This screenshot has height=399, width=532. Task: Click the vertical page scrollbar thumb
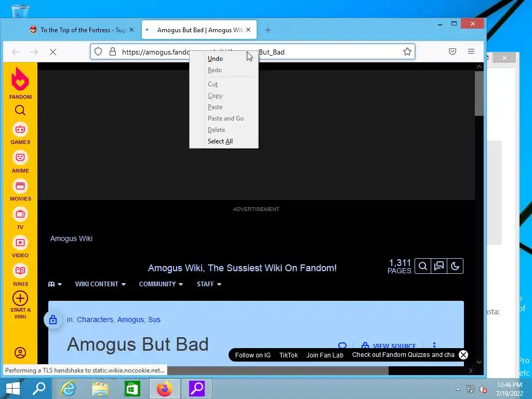pyautogui.click(x=478, y=94)
